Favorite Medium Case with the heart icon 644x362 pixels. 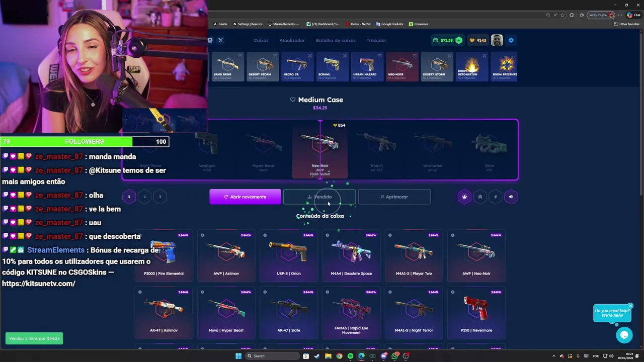pyautogui.click(x=293, y=100)
